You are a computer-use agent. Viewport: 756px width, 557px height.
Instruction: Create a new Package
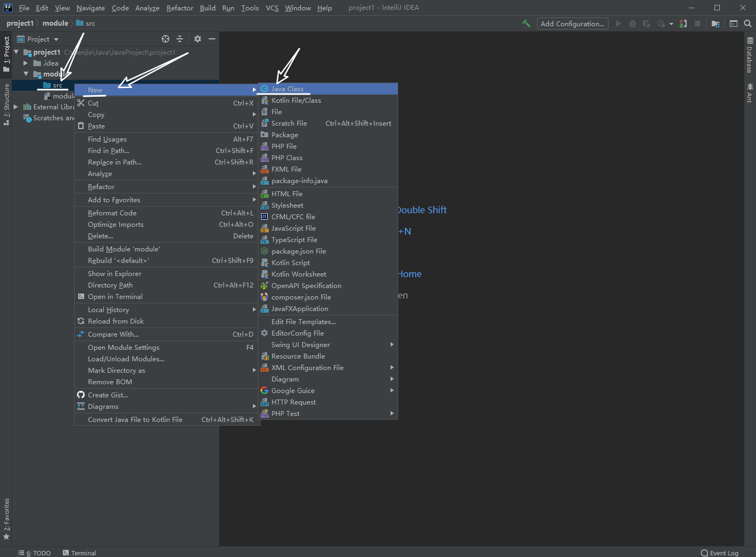(328, 134)
